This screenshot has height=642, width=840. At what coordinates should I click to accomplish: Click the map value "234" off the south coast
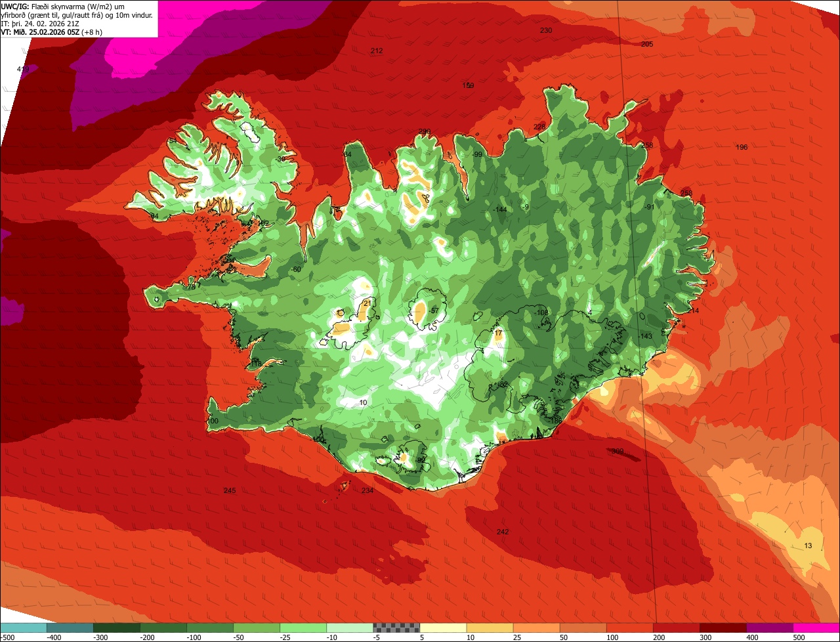pyautogui.click(x=367, y=491)
